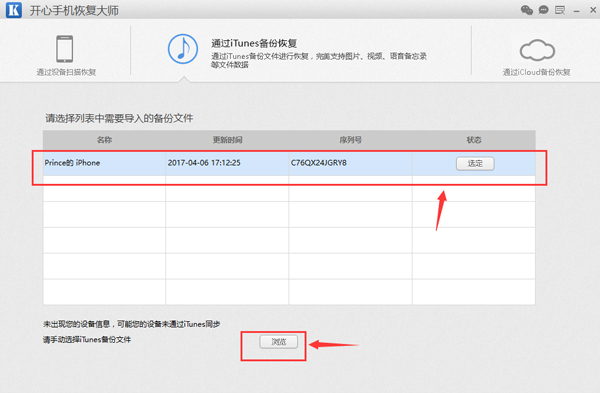Click the K app logo icon
600x393 pixels.
pos(14,10)
